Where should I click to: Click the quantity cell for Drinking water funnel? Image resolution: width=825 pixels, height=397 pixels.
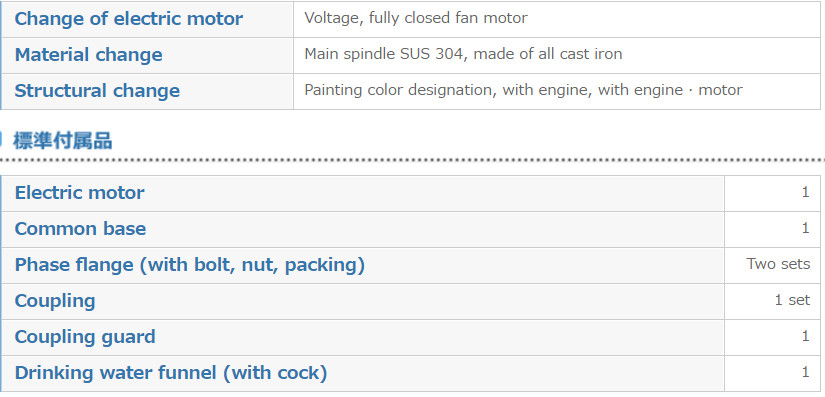(x=772, y=373)
